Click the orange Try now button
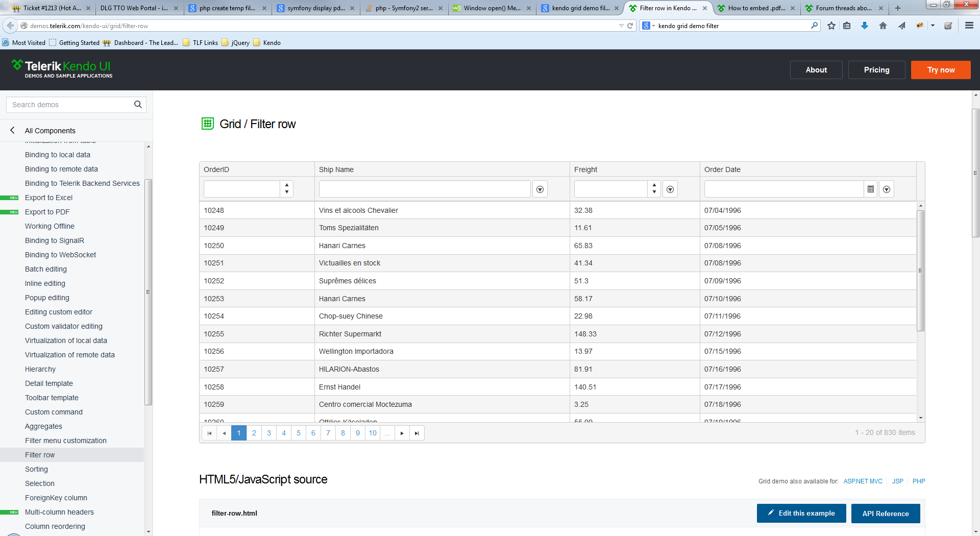Screen dimensions: 980x536 click(x=941, y=70)
